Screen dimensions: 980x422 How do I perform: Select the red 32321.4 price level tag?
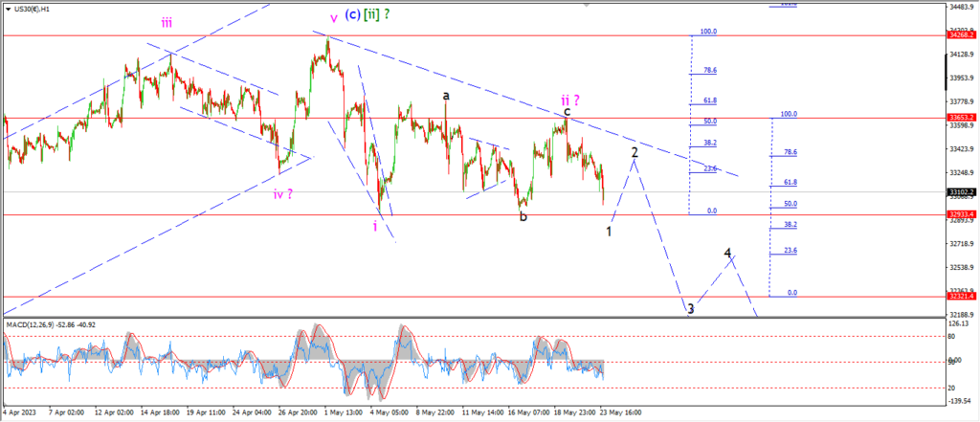point(962,297)
